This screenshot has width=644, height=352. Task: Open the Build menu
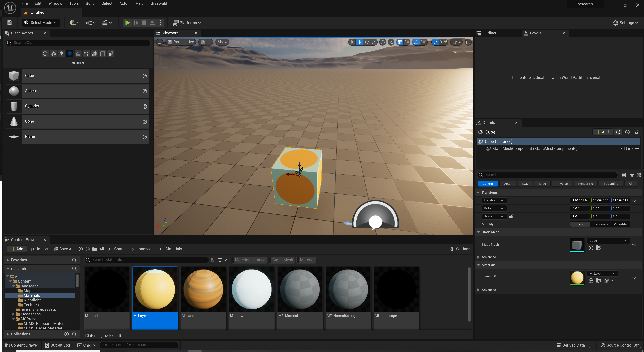pos(90,3)
